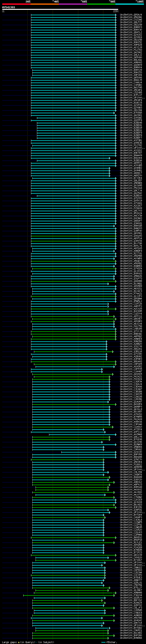Image resolution: width=146 pixels, height=644 pixels.
Task: Select label UniRef100_Q2V9C6
Action: pos(131,37)
